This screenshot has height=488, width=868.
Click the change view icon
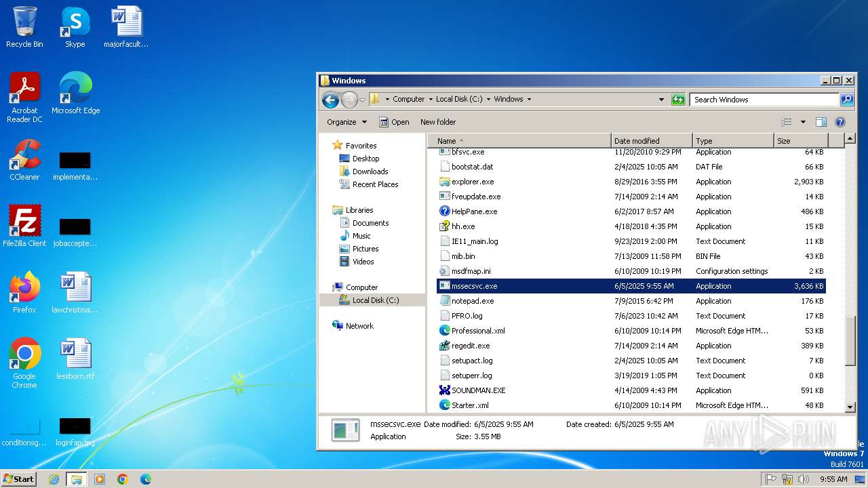point(787,122)
